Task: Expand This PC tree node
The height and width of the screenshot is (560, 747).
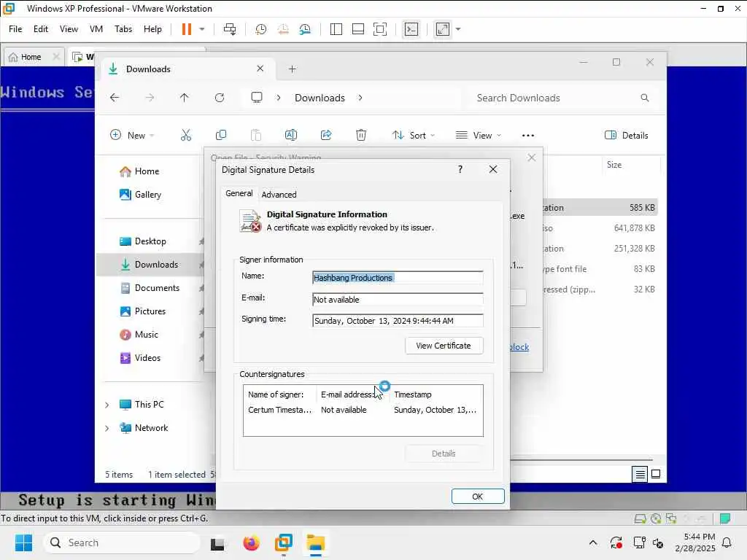Action: 107,405
